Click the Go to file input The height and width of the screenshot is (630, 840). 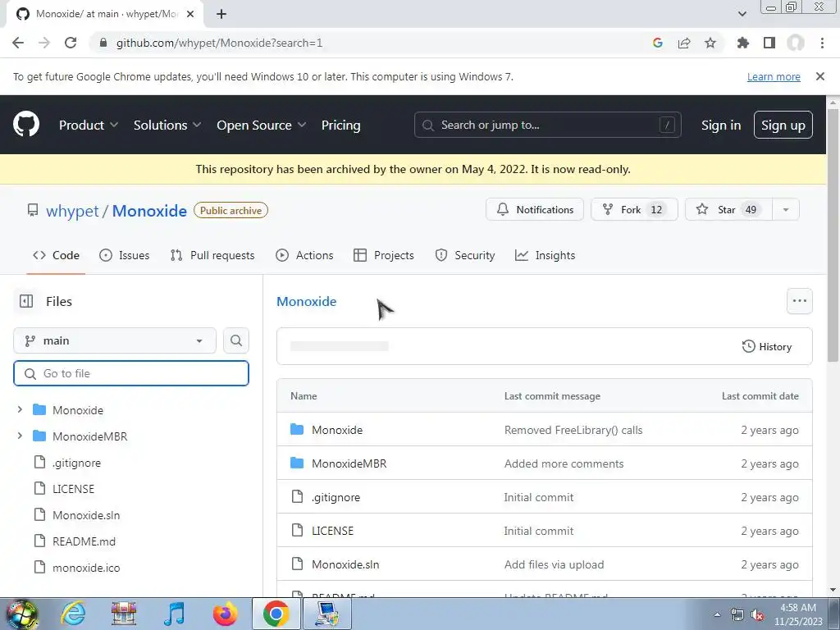coord(131,373)
